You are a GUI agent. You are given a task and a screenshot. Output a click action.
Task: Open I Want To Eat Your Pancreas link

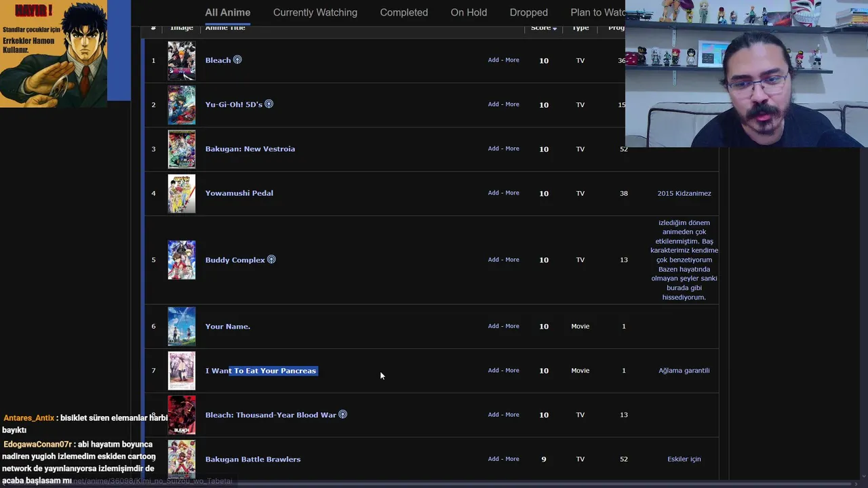(261, 371)
